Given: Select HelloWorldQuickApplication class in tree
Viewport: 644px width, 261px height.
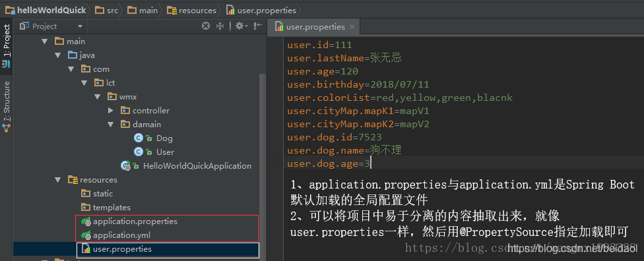Looking at the screenshot, I should tap(197, 166).
